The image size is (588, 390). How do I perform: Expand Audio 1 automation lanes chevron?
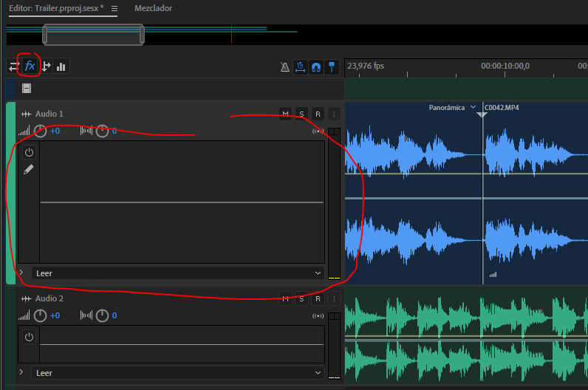21,273
